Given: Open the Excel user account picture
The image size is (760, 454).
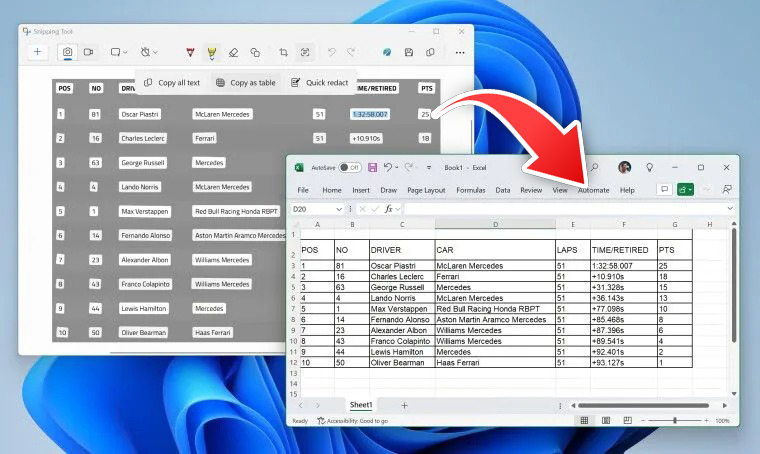Looking at the screenshot, I should pyautogui.click(x=625, y=168).
